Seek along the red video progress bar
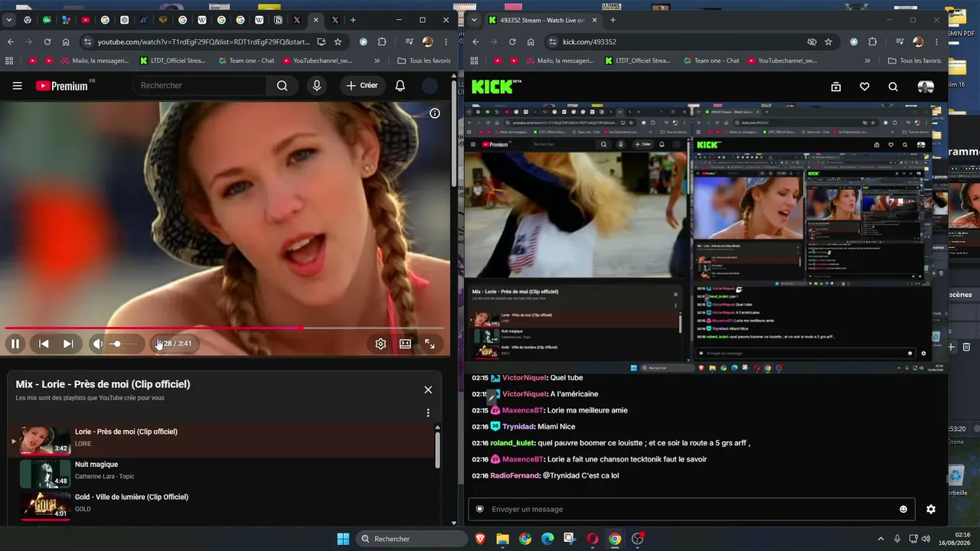This screenshot has height=551, width=980. click(x=224, y=328)
